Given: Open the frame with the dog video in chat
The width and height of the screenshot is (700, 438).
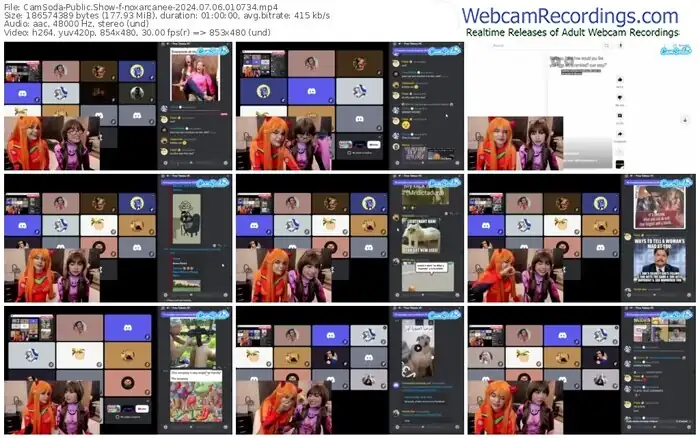Looking at the screenshot, I should (x=350, y=370).
